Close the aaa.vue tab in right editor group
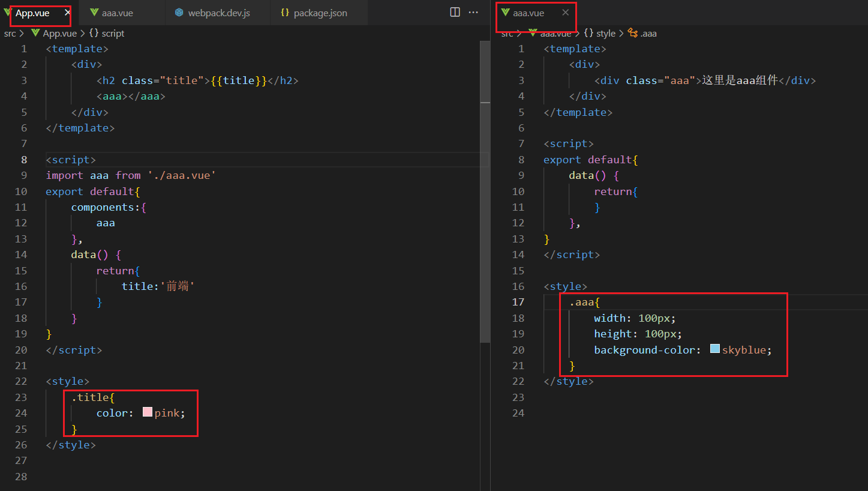Viewport: 868px width, 491px height. coord(565,13)
